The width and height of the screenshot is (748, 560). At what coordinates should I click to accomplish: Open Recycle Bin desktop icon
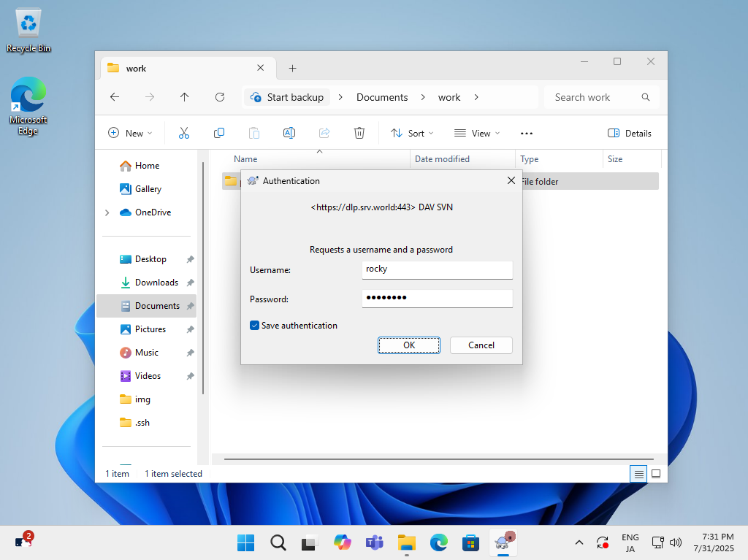click(28, 30)
